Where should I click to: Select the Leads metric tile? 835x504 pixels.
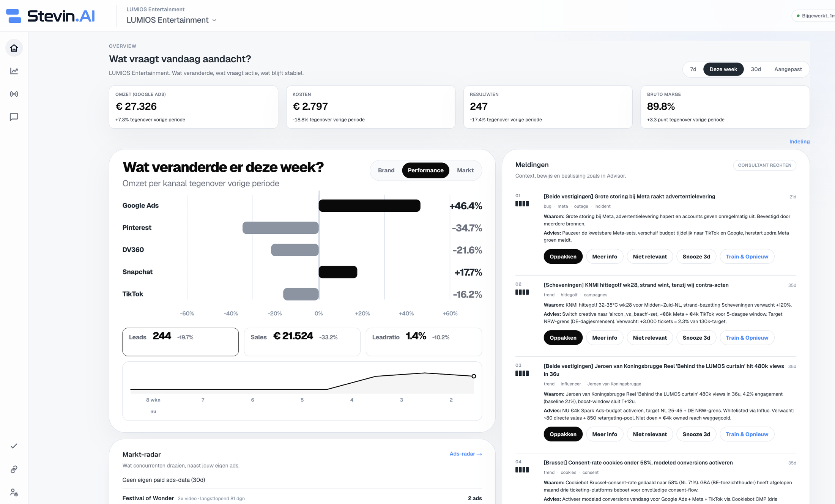pos(181,342)
